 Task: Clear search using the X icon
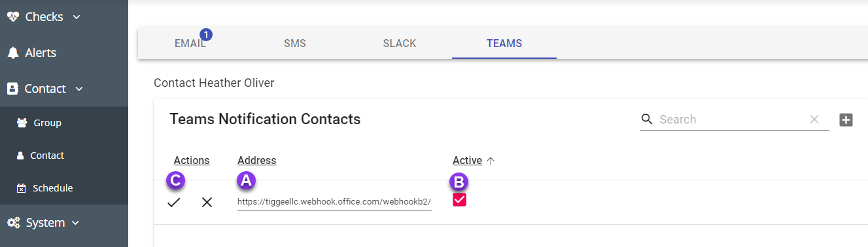(x=814, y=119)
